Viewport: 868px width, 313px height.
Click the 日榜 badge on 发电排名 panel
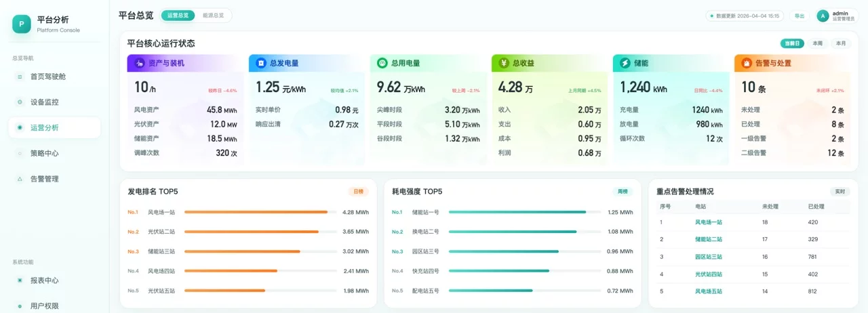[x=359, y=192]
